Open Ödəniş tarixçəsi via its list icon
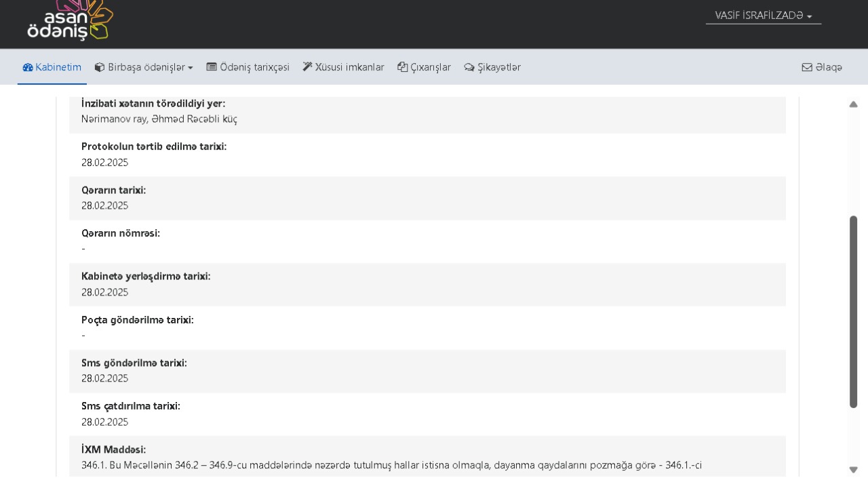Image resolution: width=868 pixels, height=482 pixels. tap(212, 67)
